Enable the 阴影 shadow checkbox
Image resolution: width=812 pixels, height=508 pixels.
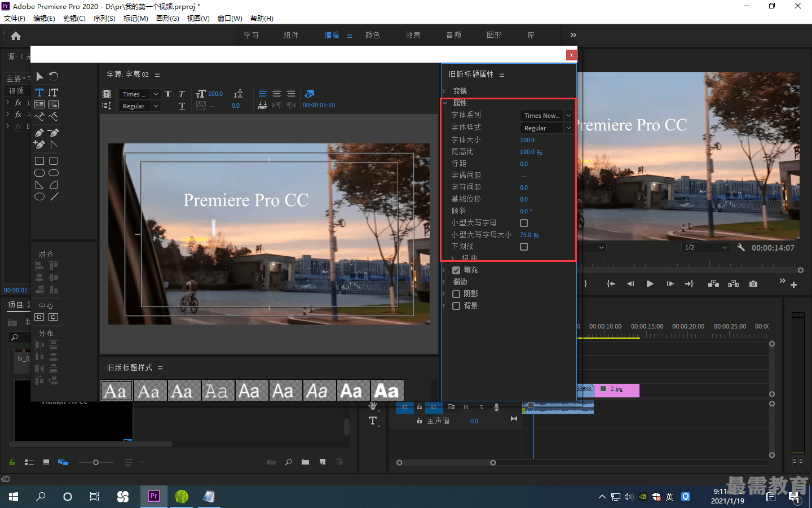[x=456, y=294]
